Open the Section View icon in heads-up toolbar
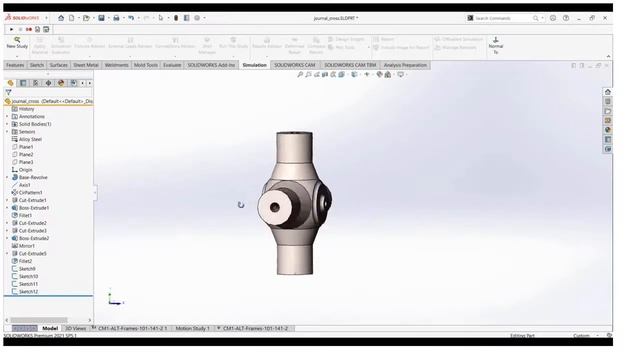 [x=325, y=75]
